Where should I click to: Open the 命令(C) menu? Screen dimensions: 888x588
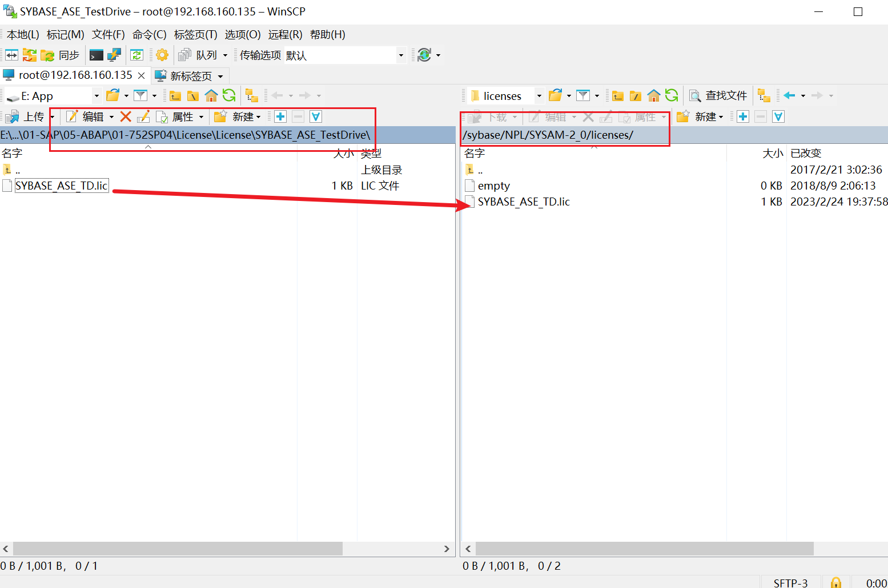click(149, 35)
